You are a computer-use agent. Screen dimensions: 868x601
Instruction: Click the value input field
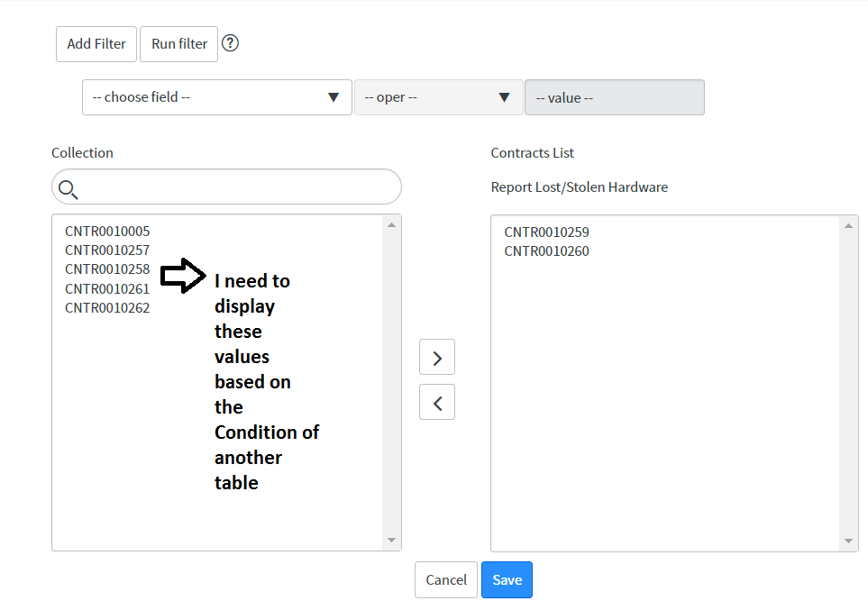pos(614,97)
